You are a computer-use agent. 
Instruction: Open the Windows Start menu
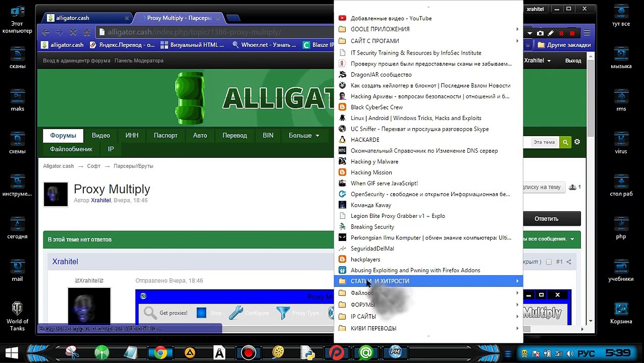pos(12,353)
